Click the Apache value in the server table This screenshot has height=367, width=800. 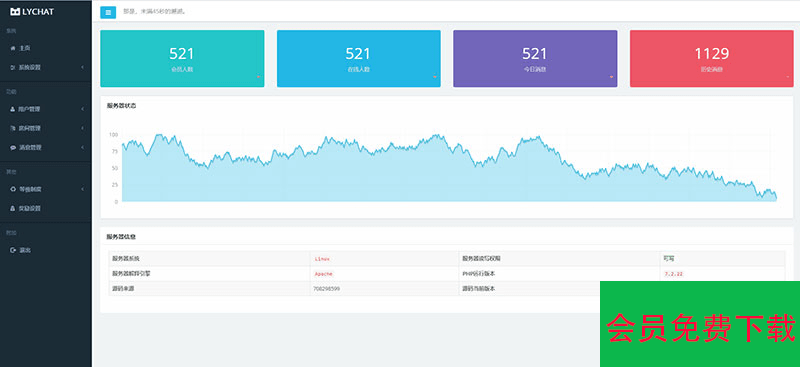tap(323, 274)
